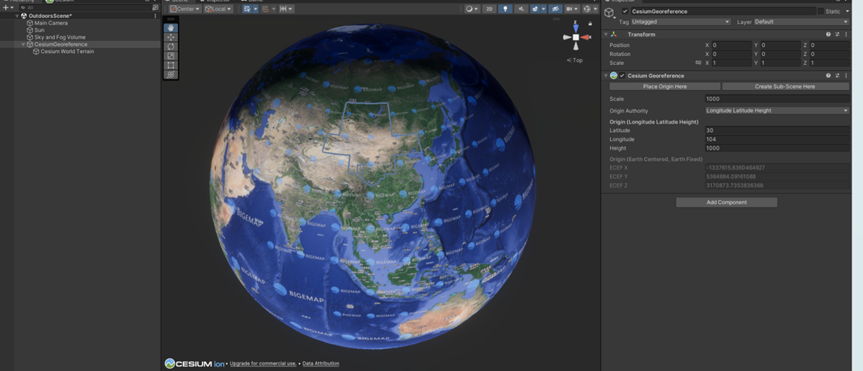This screenshot has width=863, height=371.
Task: Open the Tag Untagged dropdown
Action: (x=680, y=21)
